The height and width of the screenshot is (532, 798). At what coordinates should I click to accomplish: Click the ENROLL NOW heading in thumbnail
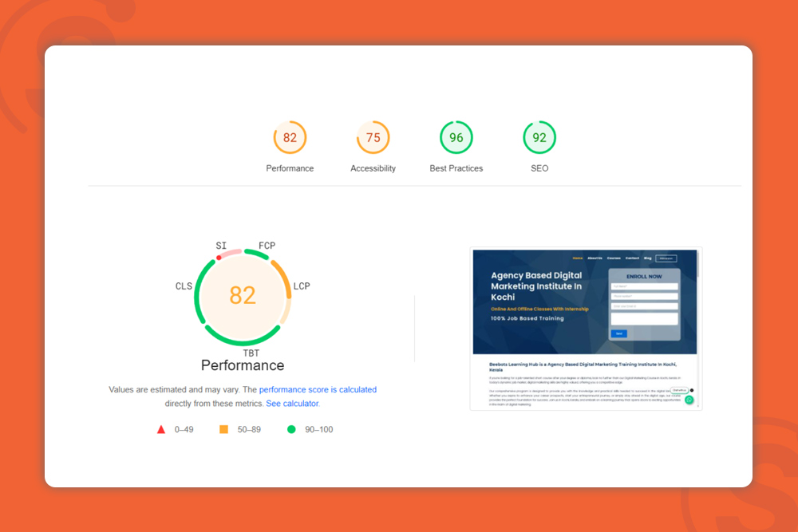coord(644,277)
